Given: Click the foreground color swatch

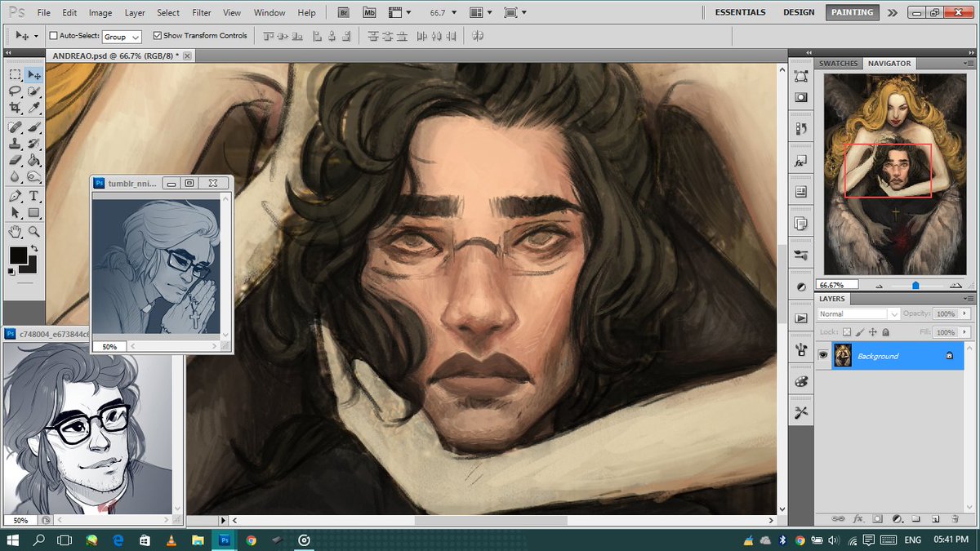Looking at the screenshot, I should (x=18, y=256).
